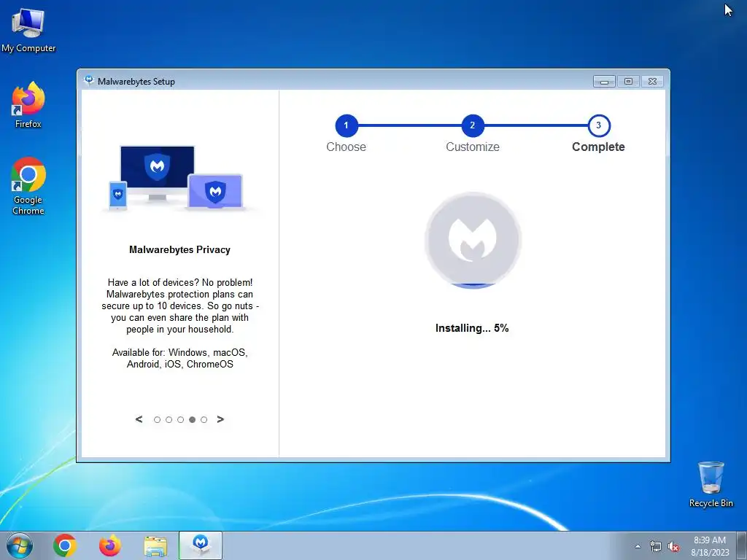Select the Firefox desktop shortcut
747x560 pixels.
tap(28, 105)
